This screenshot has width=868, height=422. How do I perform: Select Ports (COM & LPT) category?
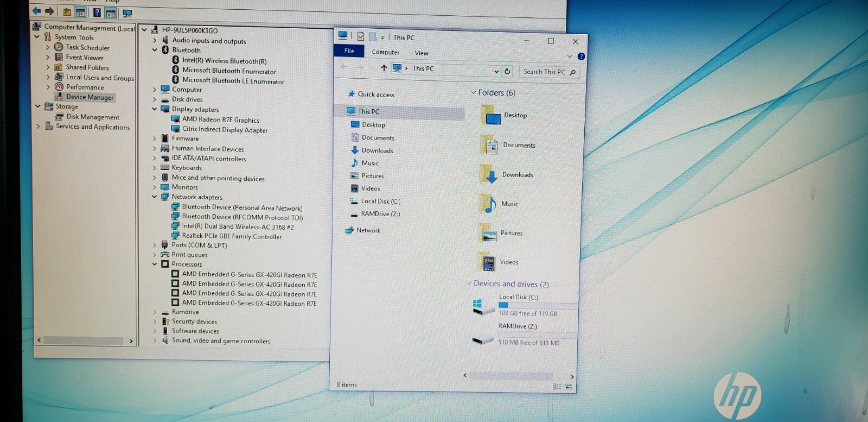tap(199, 245)
